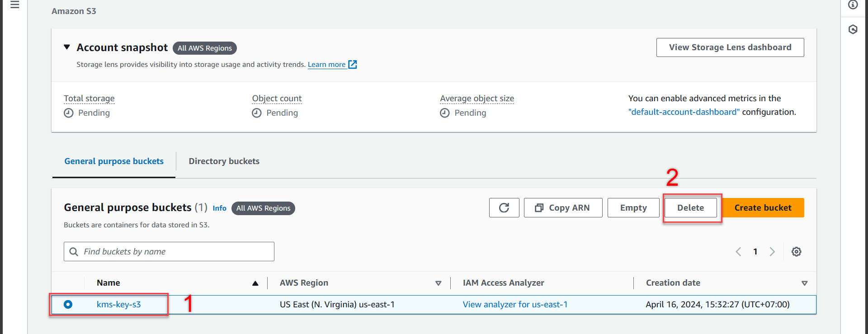
Task: Click the Total storage pending clock icon
Action: click(69, 113)
